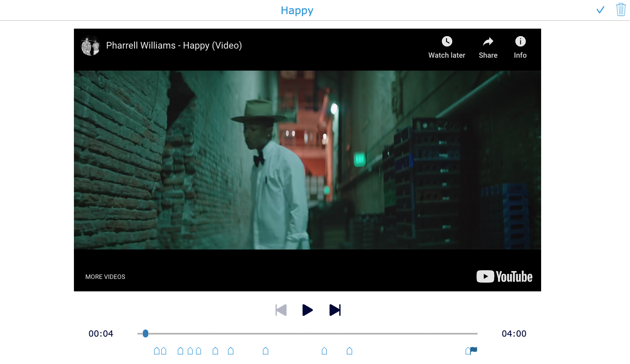Image resolution: width=630 pixels, height=364 pixels.
Task: Open the YouTube logo link
Action: click(504, 276)
